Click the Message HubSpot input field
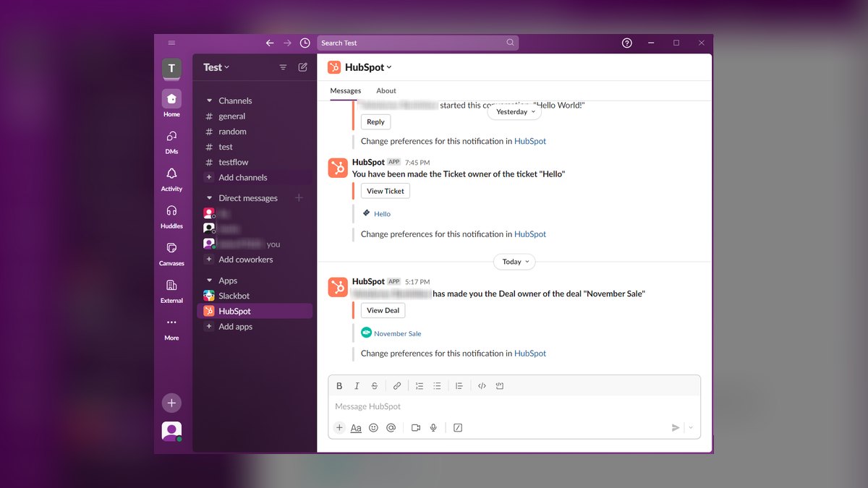This screenshot has height=488, width=868. point(514,406)
